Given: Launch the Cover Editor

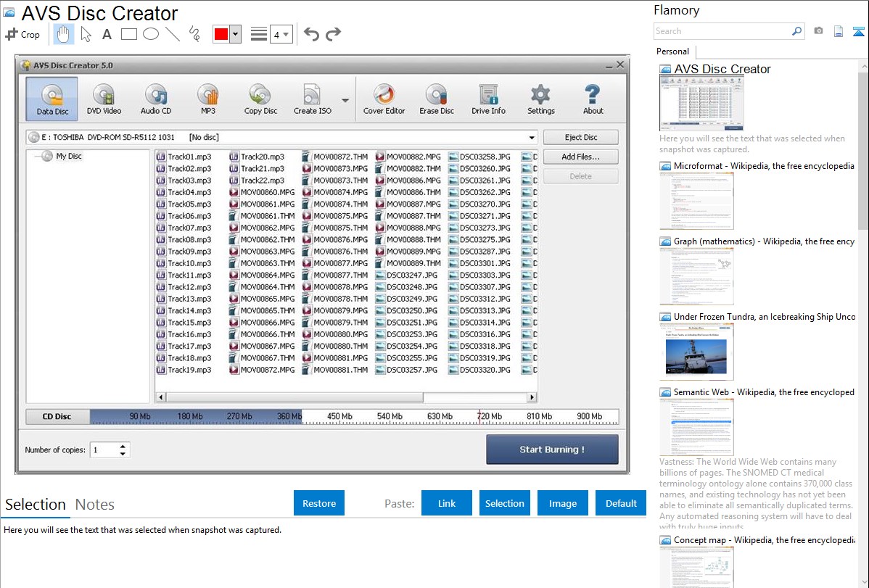Looking at the screenshot, I should [x=384, y=99].
